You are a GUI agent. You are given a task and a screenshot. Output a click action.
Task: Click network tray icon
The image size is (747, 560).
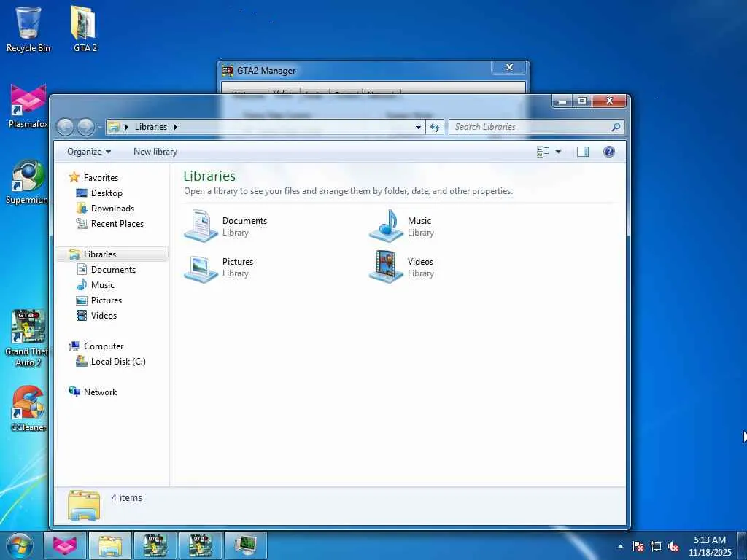[x=656, y=546]
